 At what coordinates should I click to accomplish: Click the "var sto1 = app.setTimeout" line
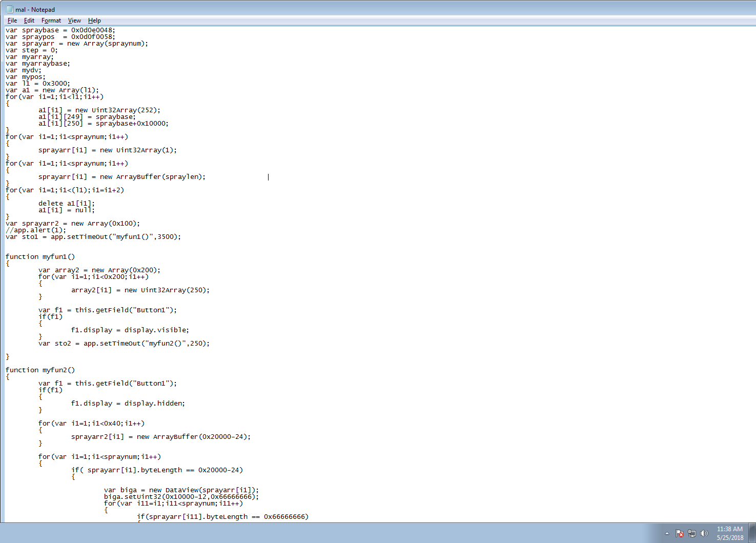coord(93,237)
